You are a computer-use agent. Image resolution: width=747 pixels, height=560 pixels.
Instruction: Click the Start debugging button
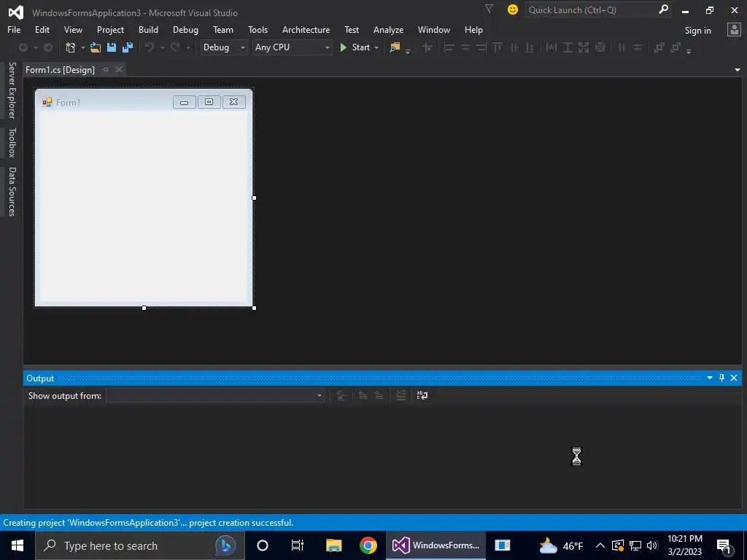[x=355, y=47]
